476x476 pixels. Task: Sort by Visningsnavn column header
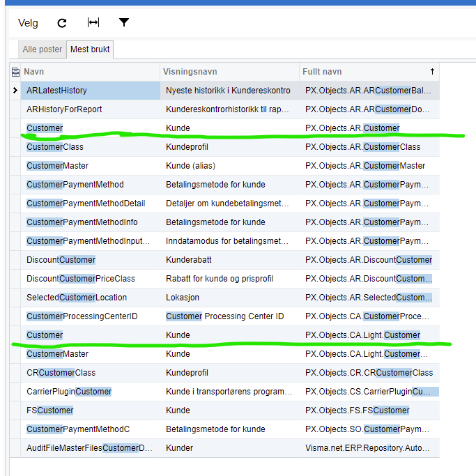coord(230,72)
